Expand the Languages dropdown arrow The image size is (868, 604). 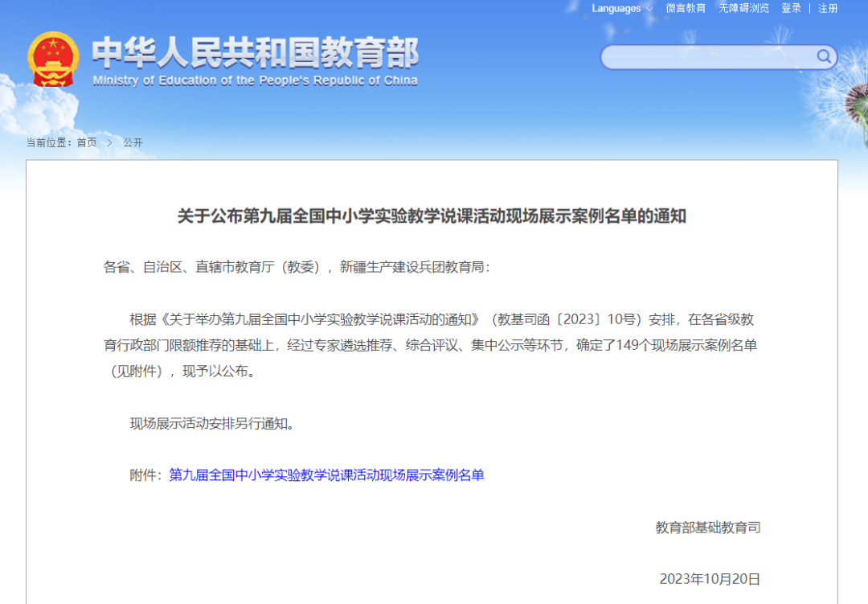[649, 9]
